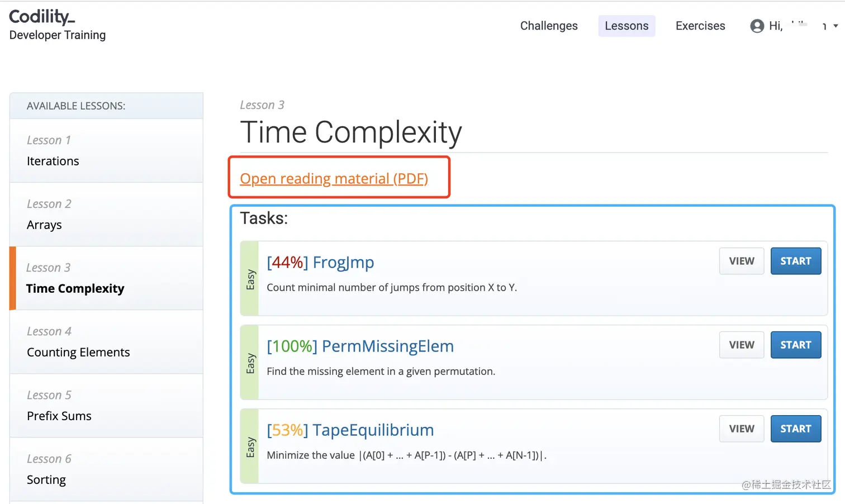845x504 pixels.
Task: Go to the Exercises menu item
Action: [x=700, y=26]
